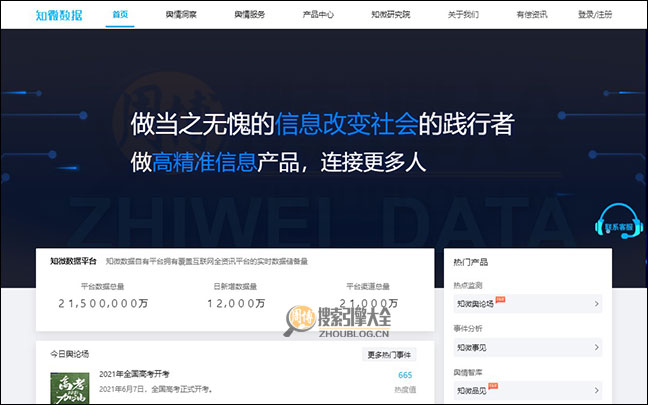
Task: Click the 舆情智库 category label
Action: coord(468,372)
